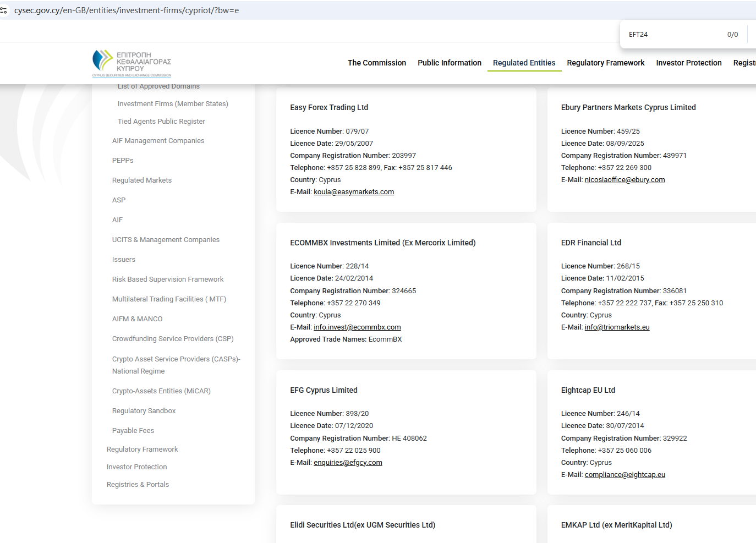Select AIF Management Companies in sidebar
Image resolution: width=756 pixels, height=543 pixels.
tap(158, 141)
